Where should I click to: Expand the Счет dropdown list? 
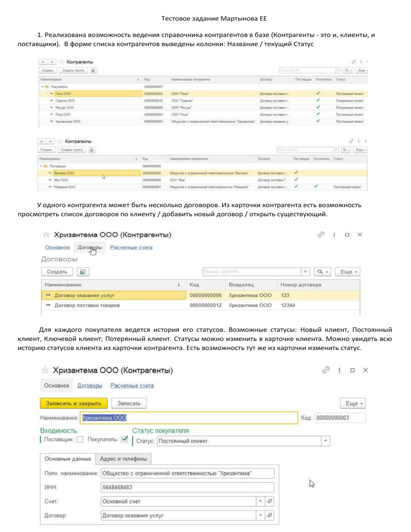[x=260, y=501]
